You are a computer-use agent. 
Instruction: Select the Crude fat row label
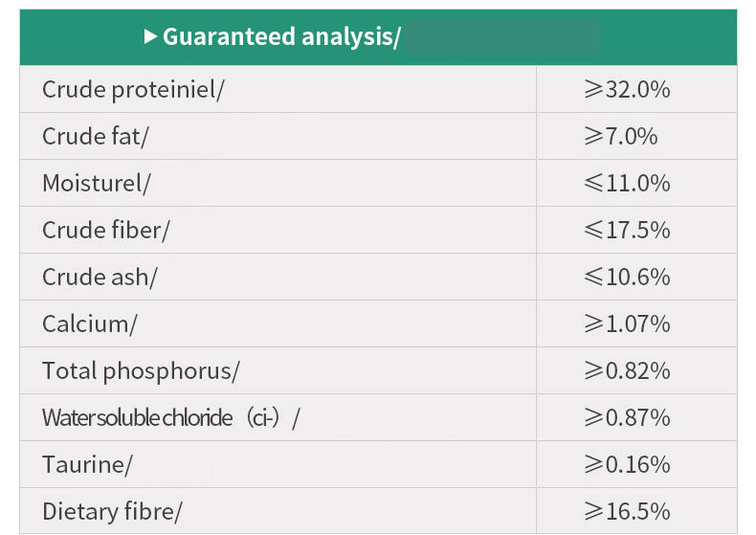tap(96, 137)
